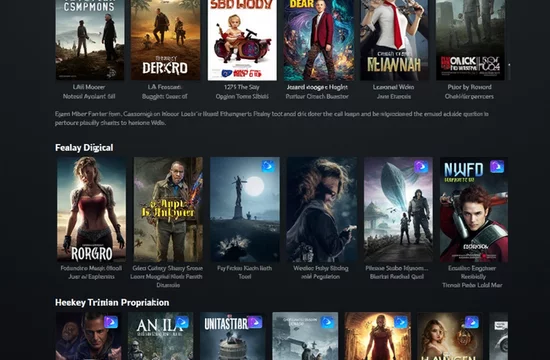Select the baby on toy car poster
Viewport: 550px width, 360px height.
click(242, 40)
